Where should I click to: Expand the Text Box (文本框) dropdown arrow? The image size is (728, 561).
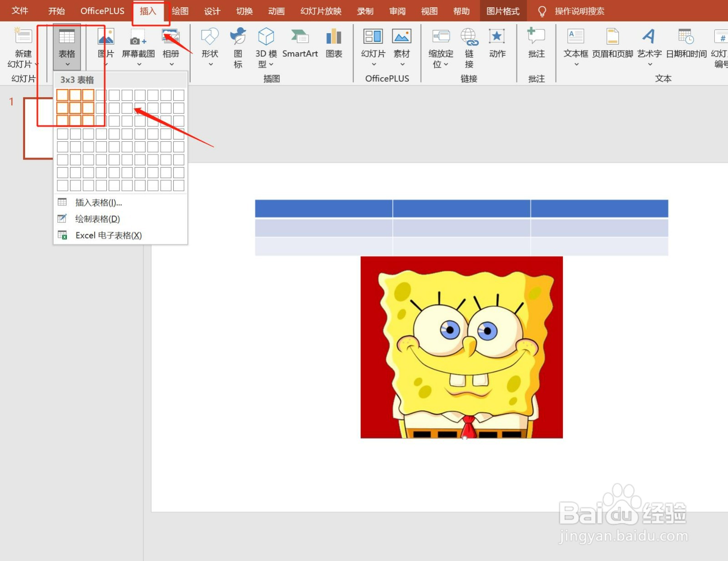[576, 65]
